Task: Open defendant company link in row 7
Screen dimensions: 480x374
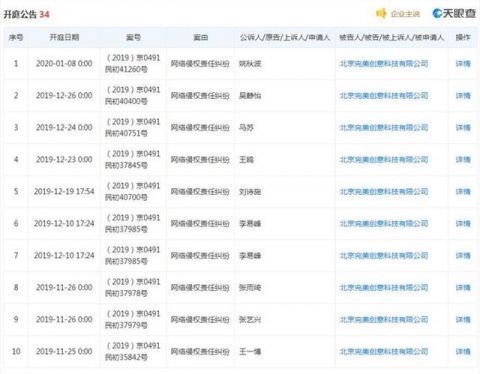Action: click(384, 256)
